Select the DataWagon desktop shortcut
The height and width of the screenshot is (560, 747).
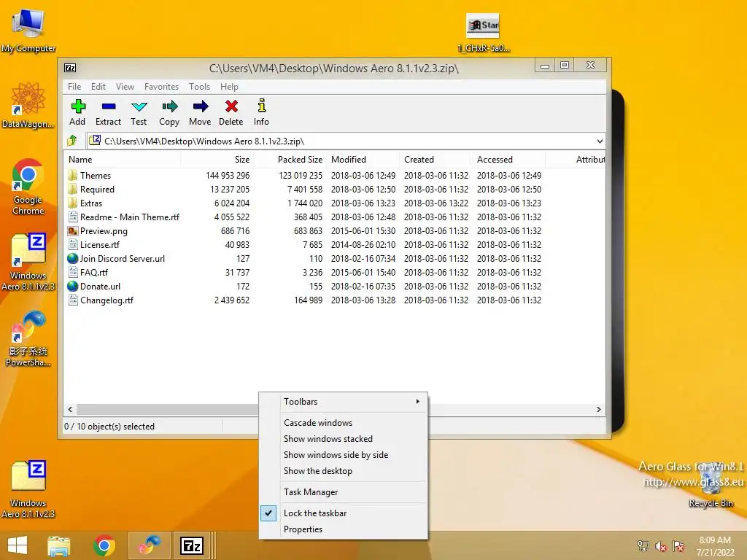coord(28,105)
